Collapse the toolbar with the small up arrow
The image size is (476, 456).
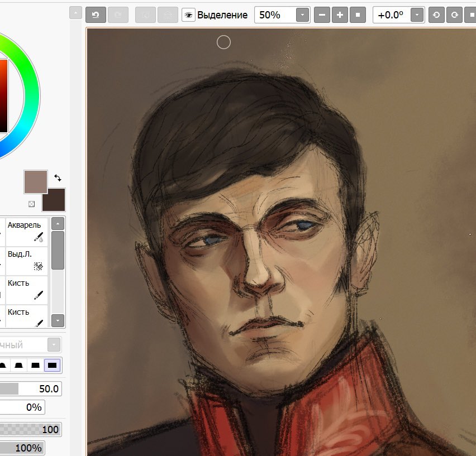click(75, 13)
